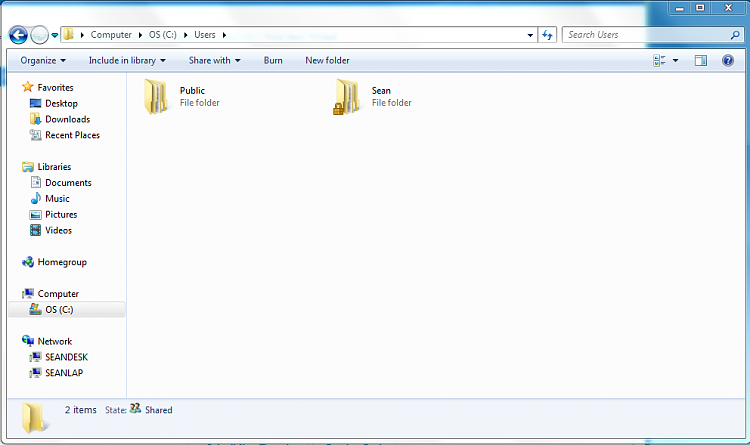Image resolution: width=750 pixels, height=445 pixels.
Task: Click the Downloads folder icon
Action: pos(35,119)
